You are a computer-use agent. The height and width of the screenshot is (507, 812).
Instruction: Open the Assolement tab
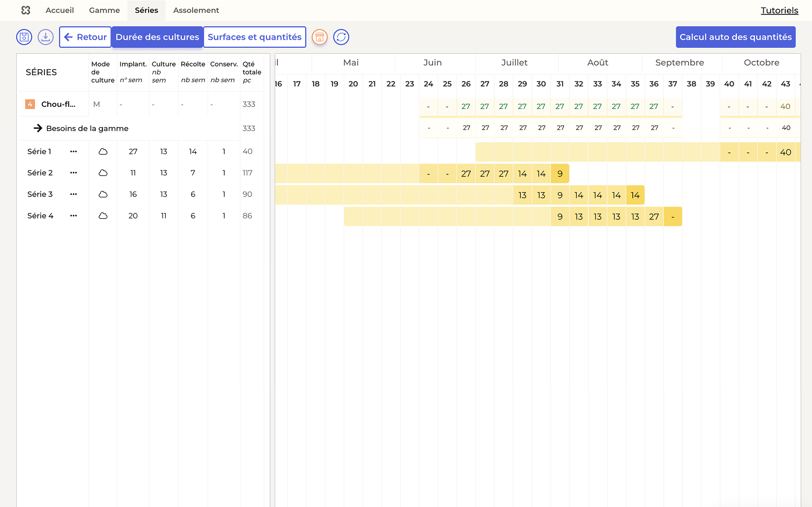coord(196,10)
